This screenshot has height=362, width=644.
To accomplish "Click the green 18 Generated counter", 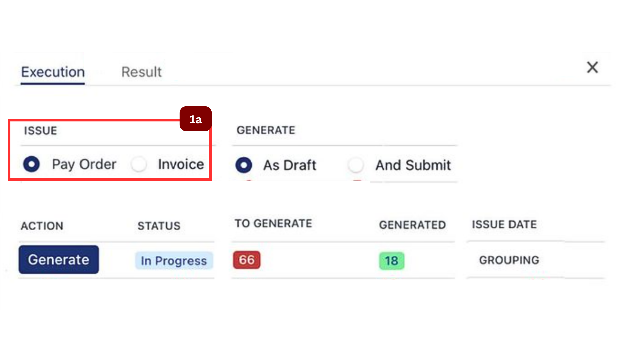I will click(391, 261).
